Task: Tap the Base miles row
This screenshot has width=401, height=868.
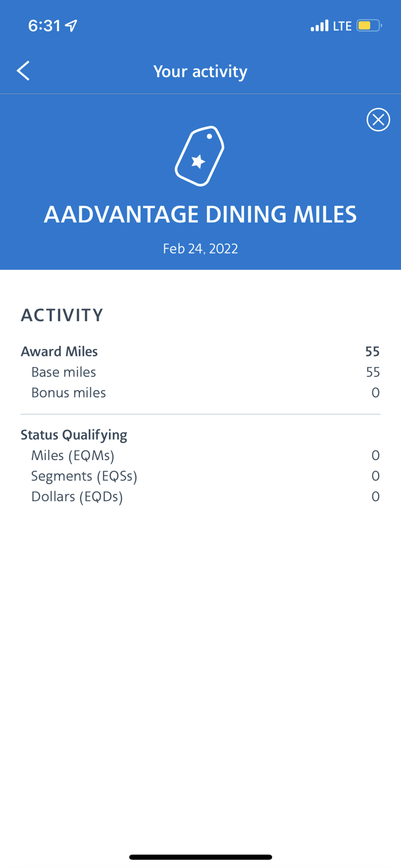Action: (200, 372)
